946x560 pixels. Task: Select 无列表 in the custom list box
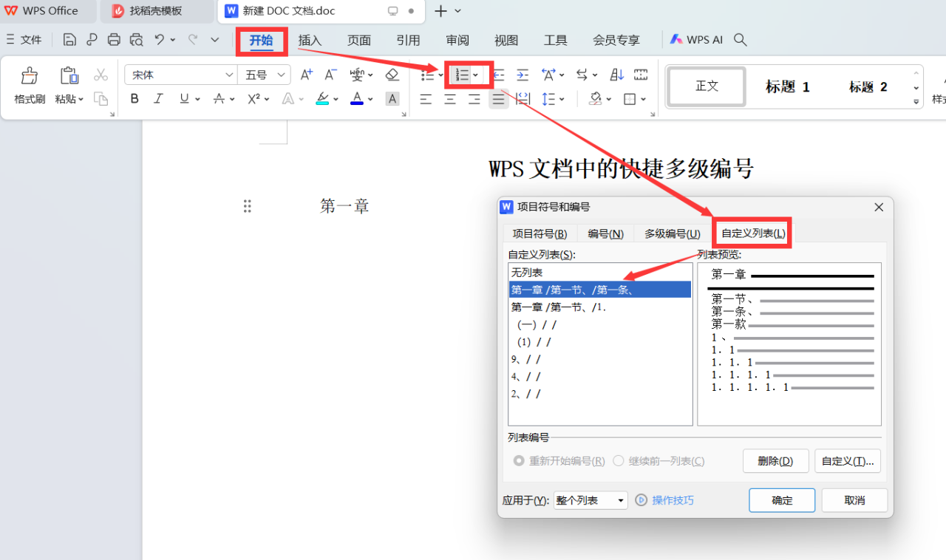click(x=600, y=273)
